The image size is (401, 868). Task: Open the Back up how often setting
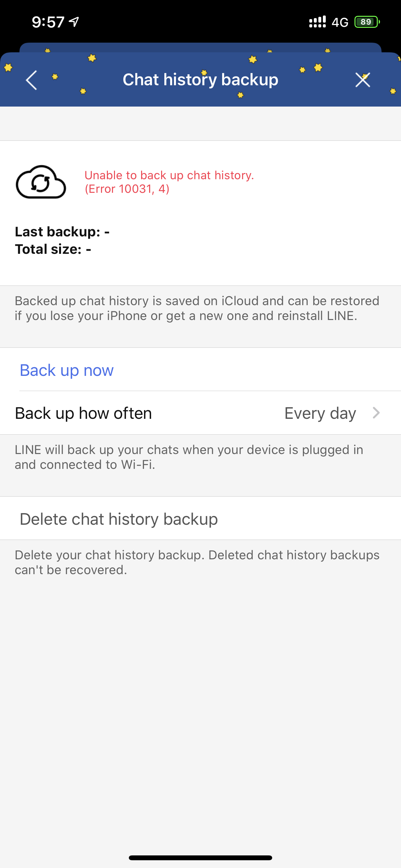(84, 413)
